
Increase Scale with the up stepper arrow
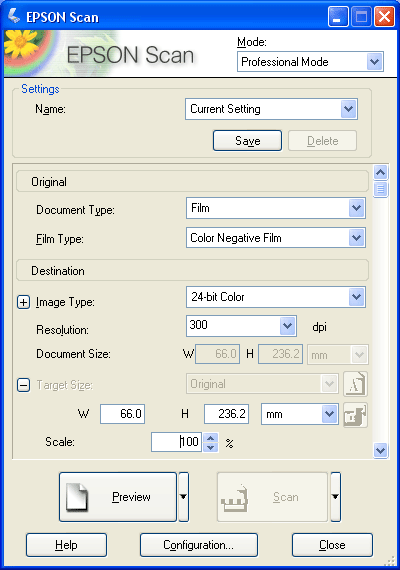[x=211, y=438]
